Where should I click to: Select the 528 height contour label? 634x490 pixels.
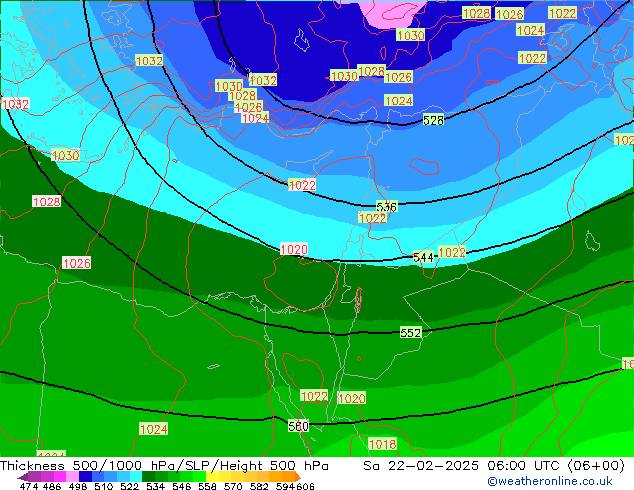pyautogui.click(x=433, y=120)
